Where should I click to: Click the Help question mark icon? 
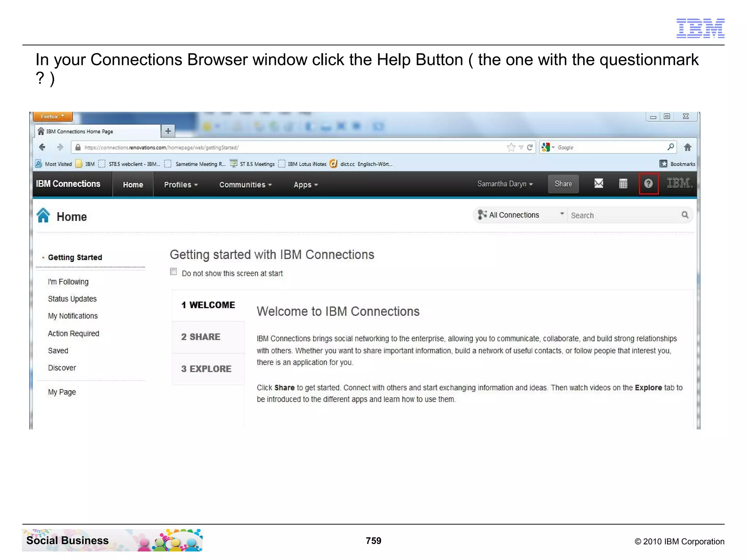[x=648, y=183]
